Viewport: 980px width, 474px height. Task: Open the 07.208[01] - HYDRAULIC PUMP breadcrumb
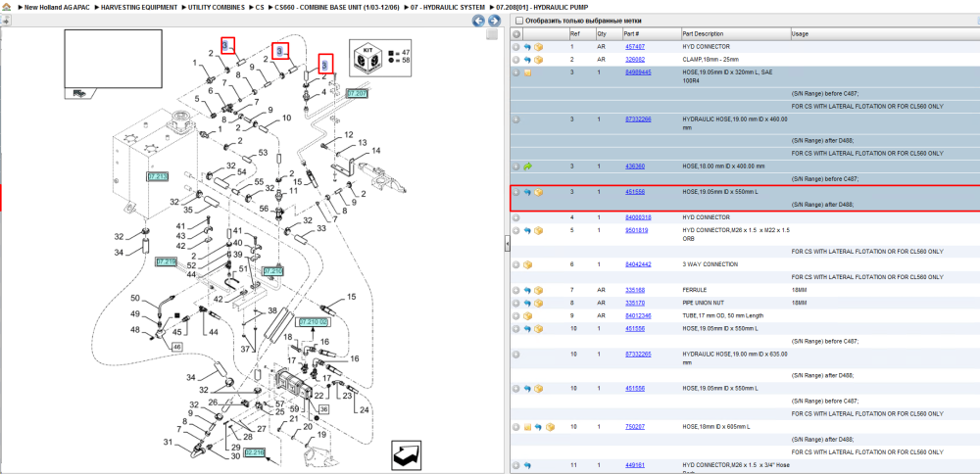tap(542, 7)
